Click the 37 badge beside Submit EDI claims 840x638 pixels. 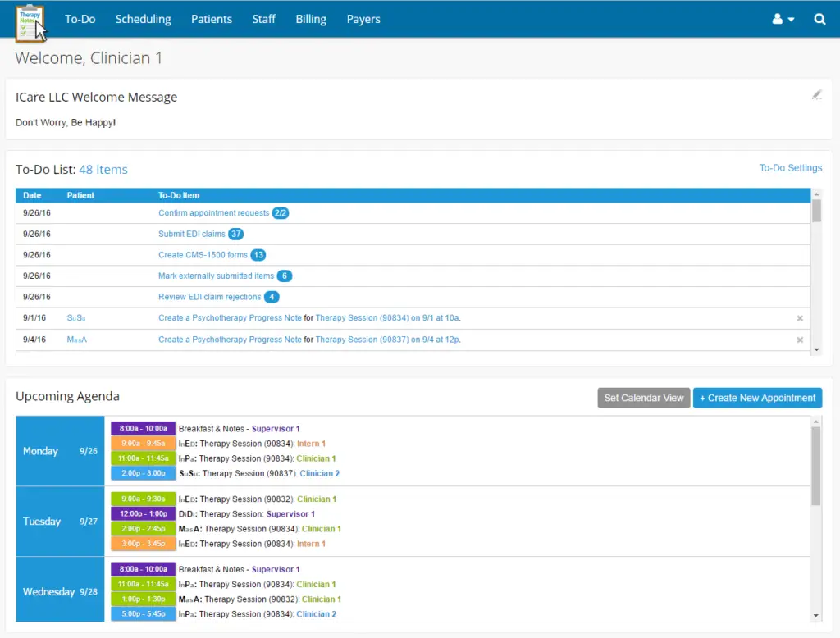tap(236, 234)
